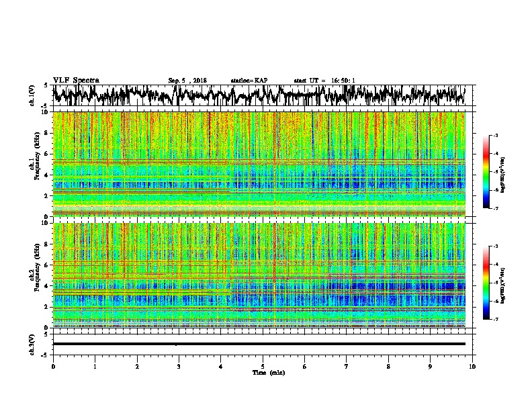532x411 pixels.
Task: Click the ch.2 colorbar "log(PSD)" unit label
Action: [503, 285]
